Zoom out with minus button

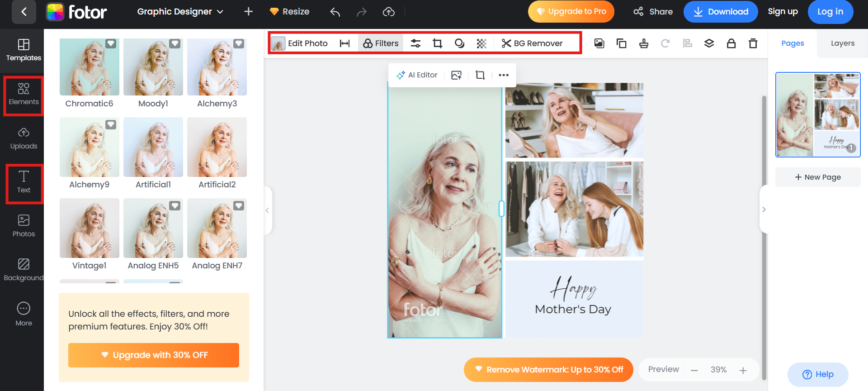click(694, 370)
